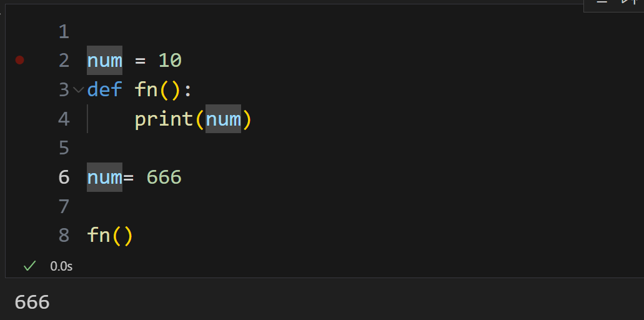Click the green execution success checkmark
The image size is (644, 320).
coord(29,266)
